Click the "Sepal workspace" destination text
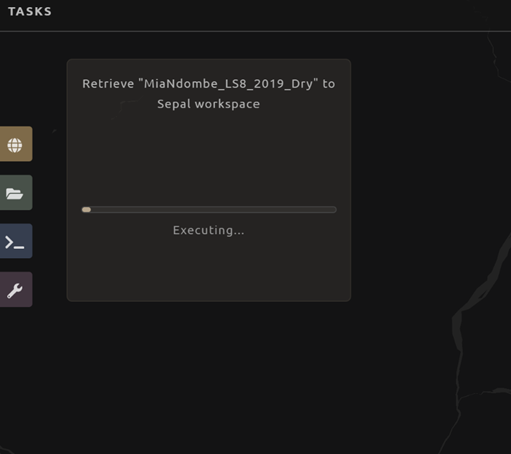This screenshot has width=511, height=454. 209,104
